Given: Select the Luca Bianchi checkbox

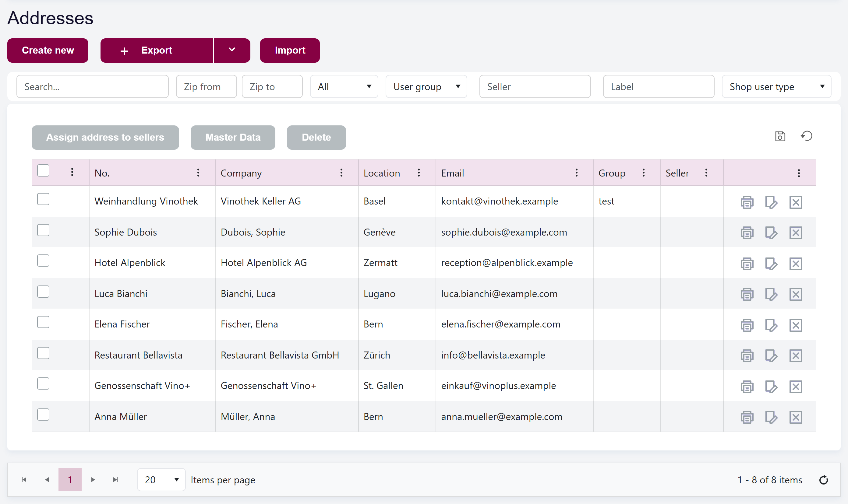Looking at the screenshot, I should point(43,291).
